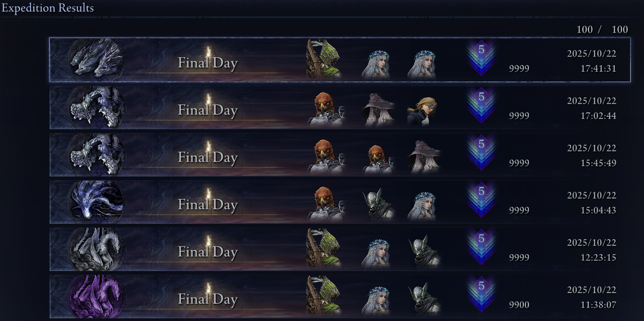Screen dimensions: 644x321
Task: Select the rank 5 badge in first row
Action: click(x=481, y=58)
